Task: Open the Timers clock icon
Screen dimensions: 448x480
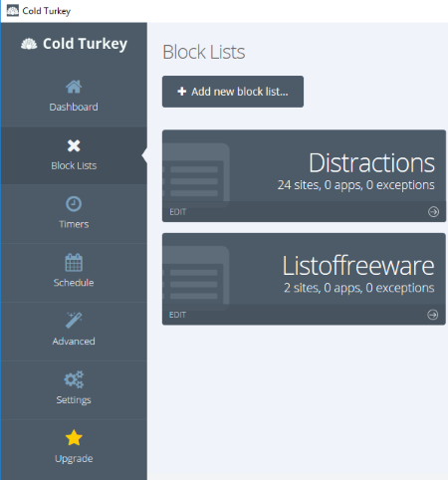Action: tap(74, 204)
